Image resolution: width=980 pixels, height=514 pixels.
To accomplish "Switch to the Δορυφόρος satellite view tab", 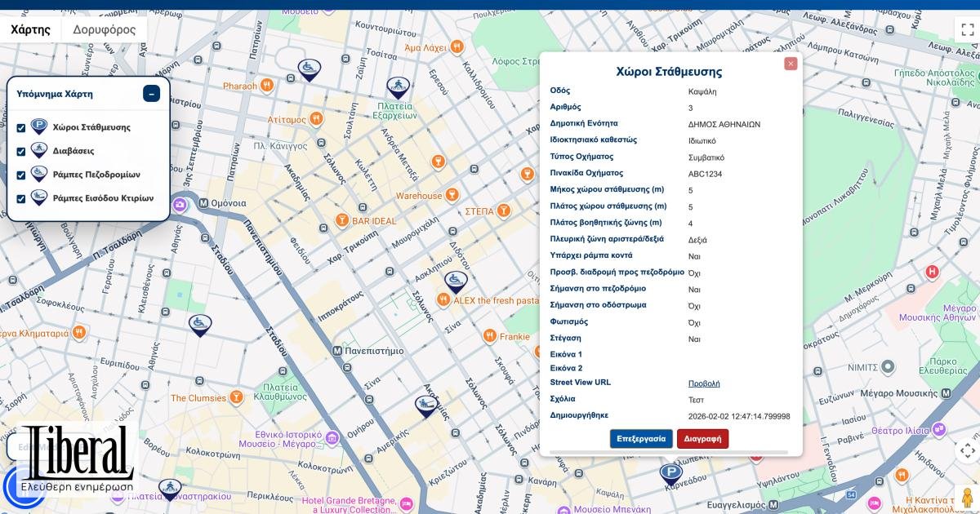I will [x=104, y=29].
